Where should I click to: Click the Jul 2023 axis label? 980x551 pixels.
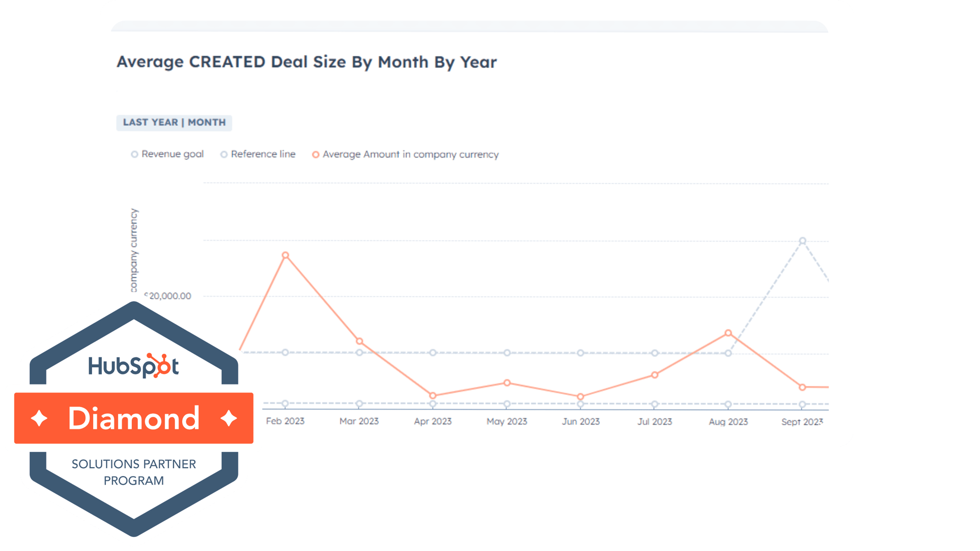click(655, 422)
